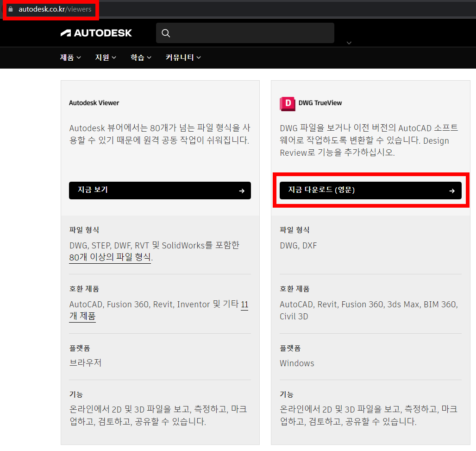Viewport: 476px width, 451px height.
Task: Click the DWG TrueView title text
Action: click(x=320, y=103)
